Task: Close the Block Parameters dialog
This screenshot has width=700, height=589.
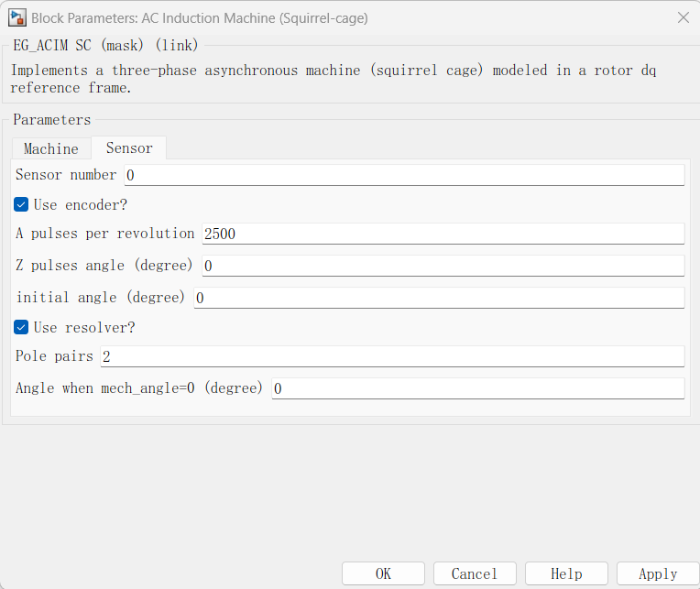Action: 683,17
